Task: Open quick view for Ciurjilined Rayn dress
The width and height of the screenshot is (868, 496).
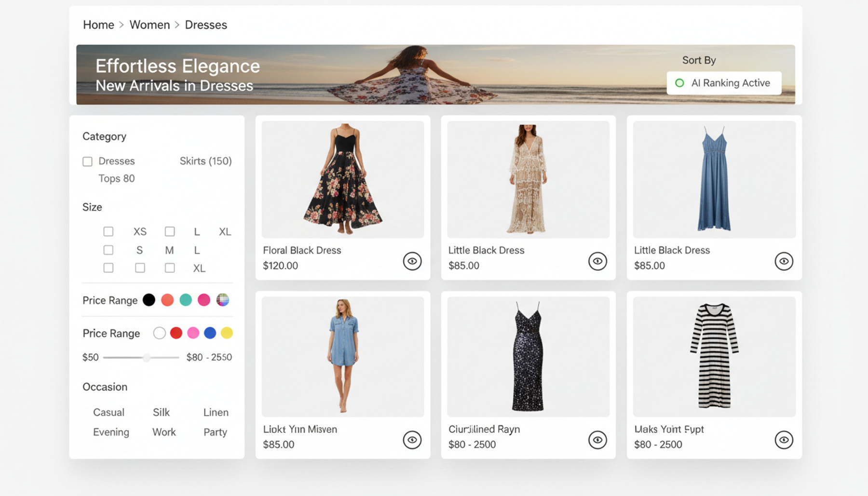Action: (597, 440)
